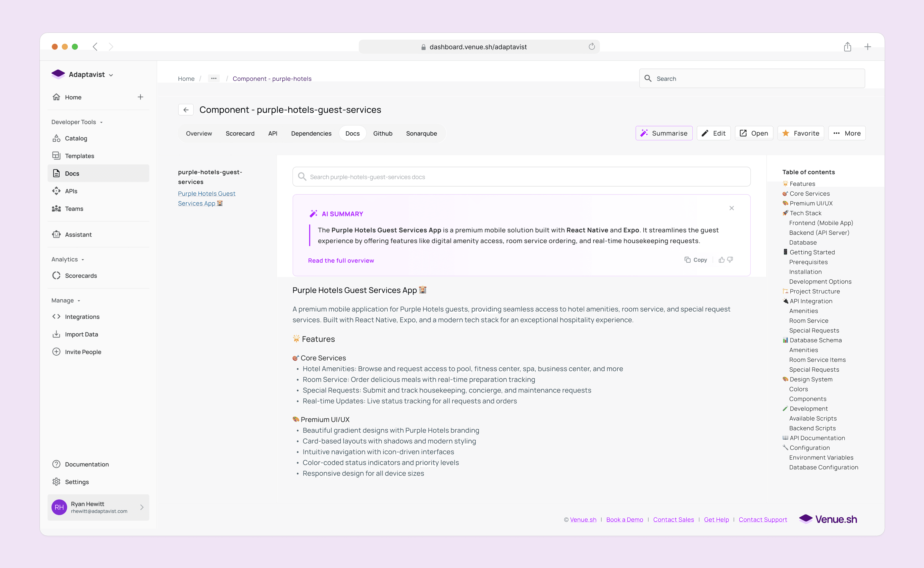Click the purple-hotels-guest-services docs search field

pyautogui.click(x=521, y=177)
